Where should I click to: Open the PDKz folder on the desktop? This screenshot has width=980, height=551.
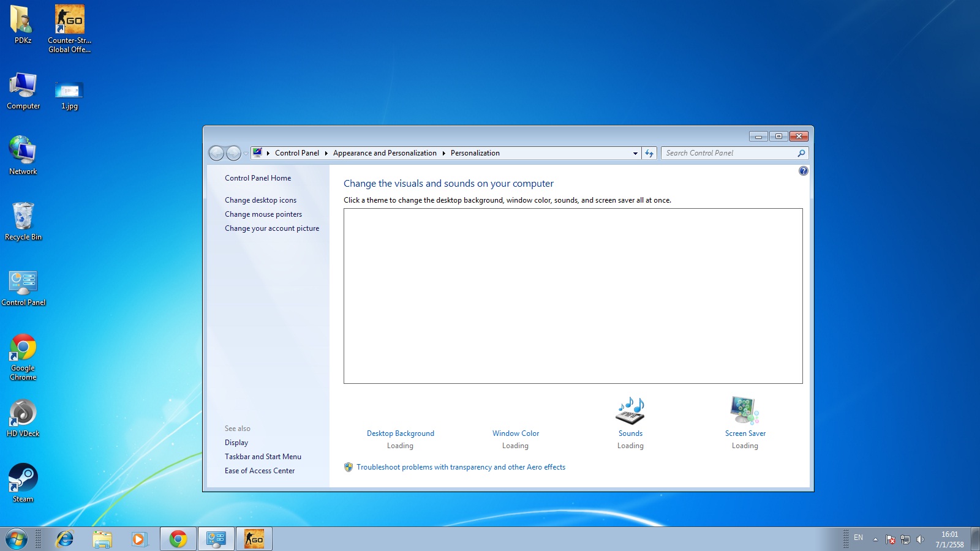pyautogui.click(x=23, y=24)
